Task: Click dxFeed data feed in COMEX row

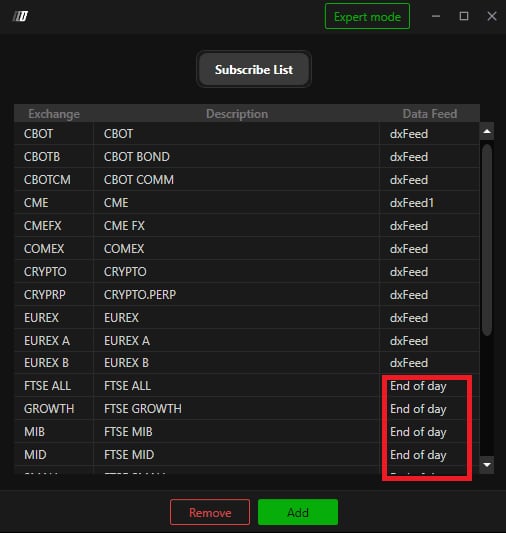Action: [x=409, y=248]
